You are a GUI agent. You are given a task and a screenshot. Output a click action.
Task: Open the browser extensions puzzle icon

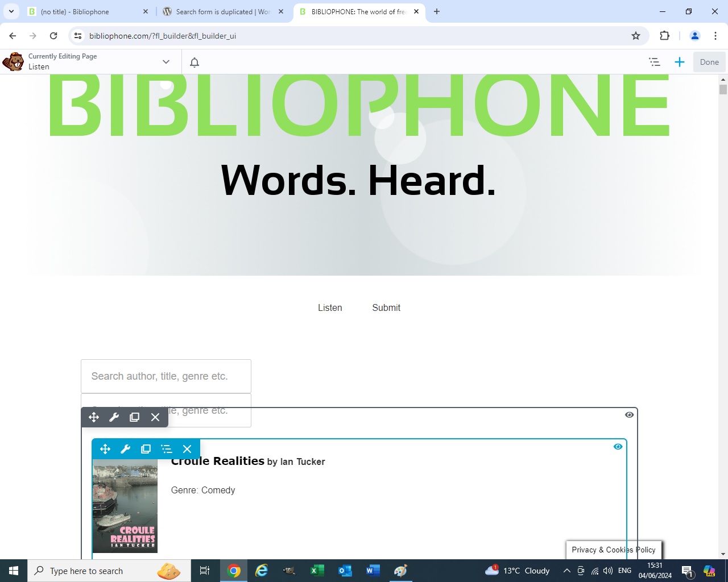[664, 36]
